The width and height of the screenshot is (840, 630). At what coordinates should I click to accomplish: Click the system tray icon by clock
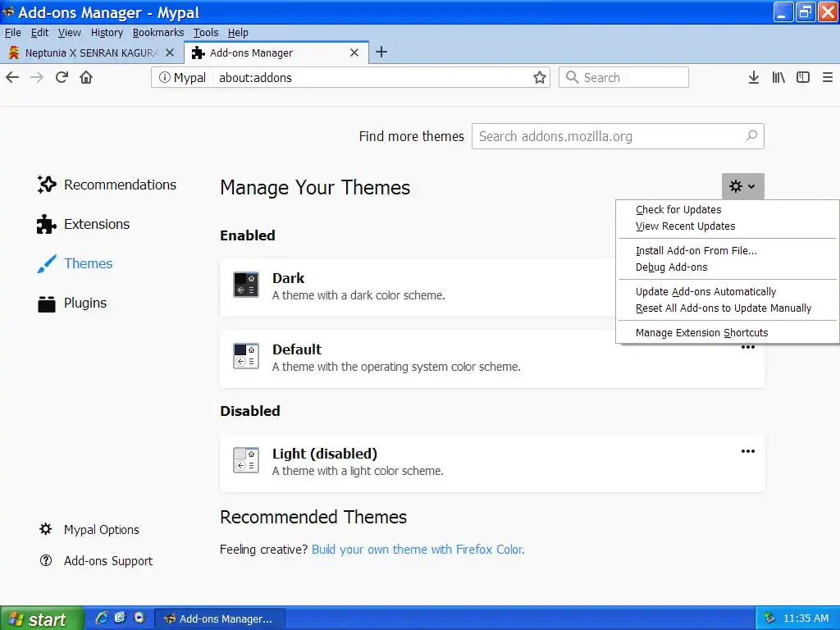point(769,618)
